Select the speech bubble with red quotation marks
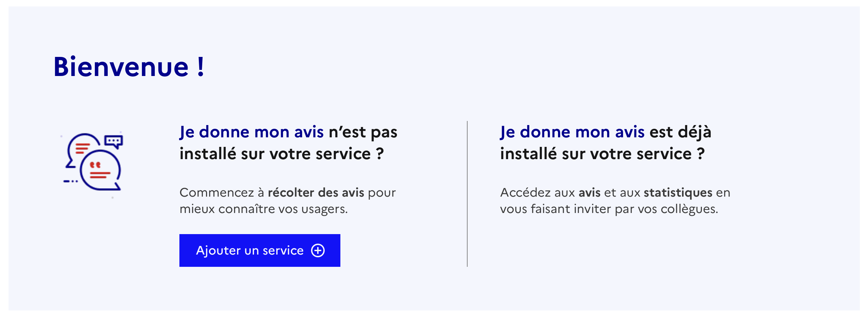 pyautogui.click(x=100, y=170)
